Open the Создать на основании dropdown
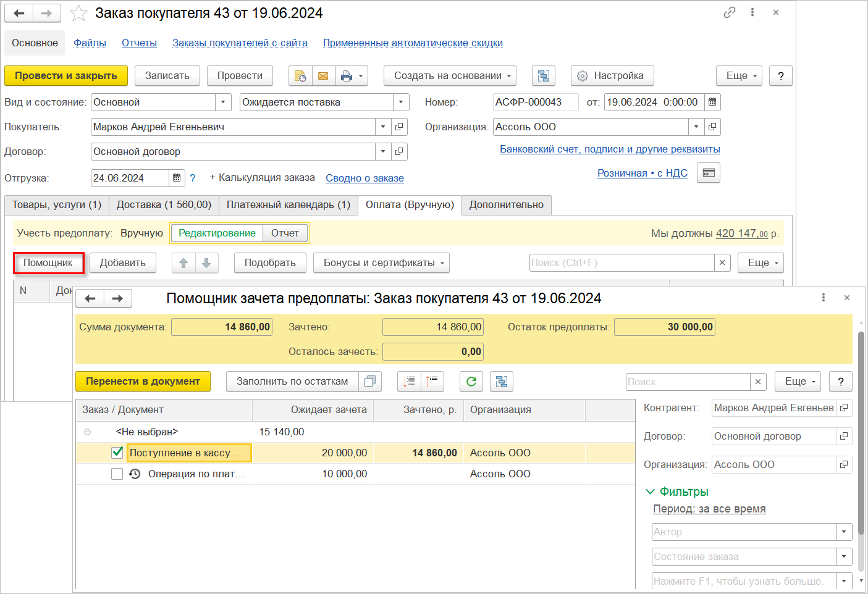This screenshot has width=868, height=594. click(449, 76)
